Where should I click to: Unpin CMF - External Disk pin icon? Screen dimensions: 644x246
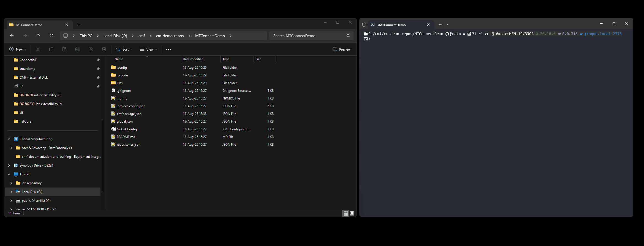pos(98,78)
